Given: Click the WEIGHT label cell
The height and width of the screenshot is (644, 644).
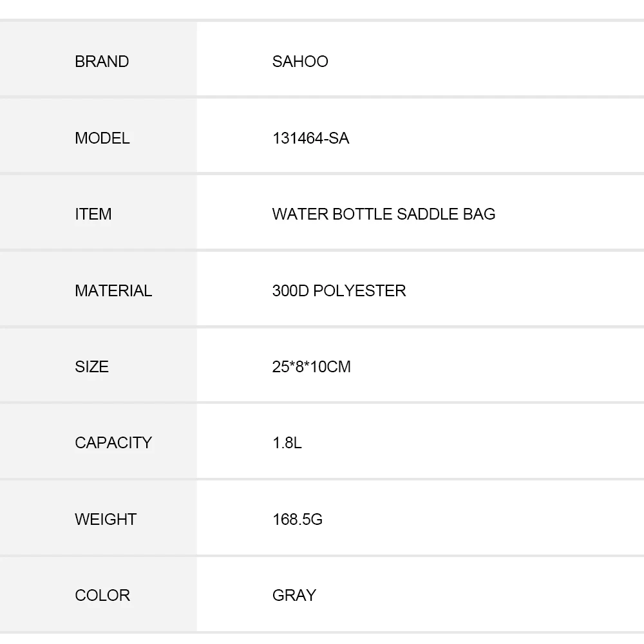Looking at the screenshot, I should pyautogui.click(x=106, y=519).
